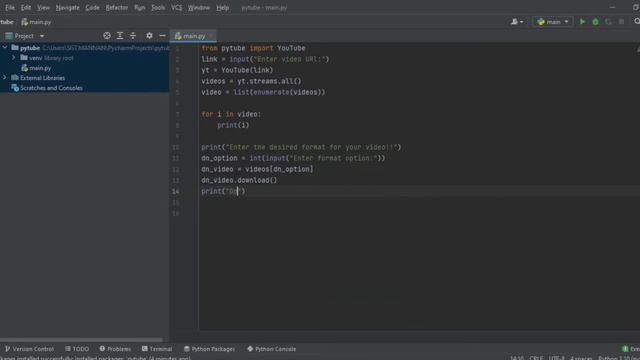Open the File menu
Viewport: 640px width, 360px height.
(10, 8)
